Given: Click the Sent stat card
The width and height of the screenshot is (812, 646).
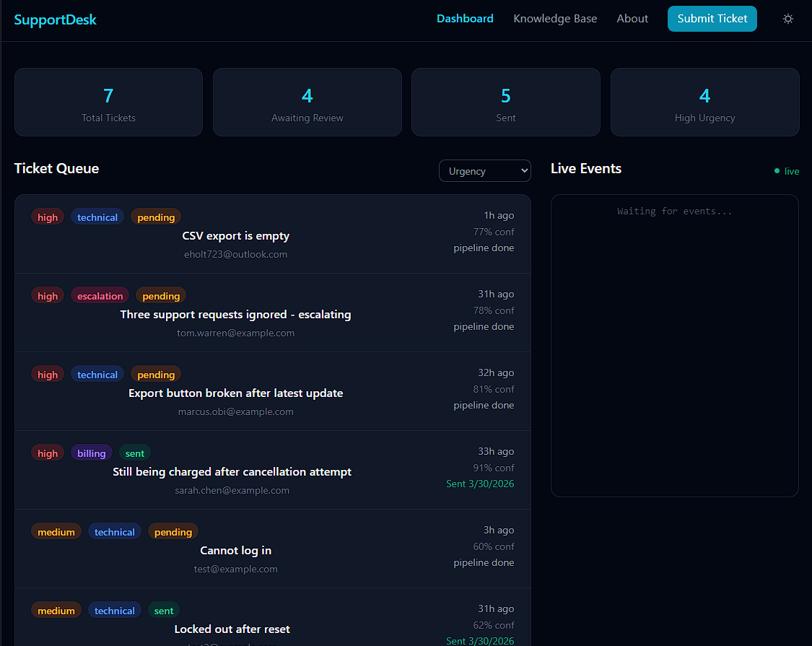Looking at the screenshot, I should pyautogui.click(x=505, y=102).
